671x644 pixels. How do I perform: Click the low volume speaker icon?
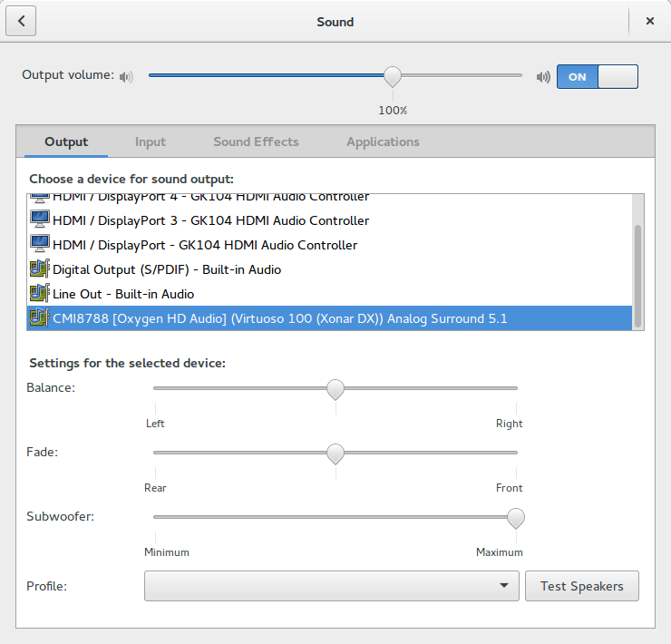tap(126, 77)
